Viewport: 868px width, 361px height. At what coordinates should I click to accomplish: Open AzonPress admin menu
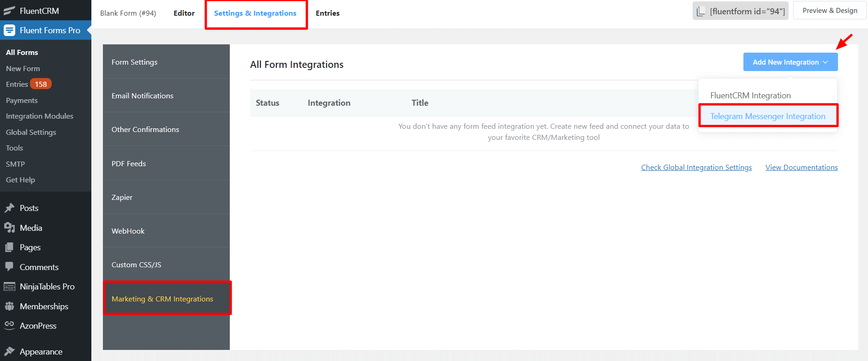pos(46,325)
